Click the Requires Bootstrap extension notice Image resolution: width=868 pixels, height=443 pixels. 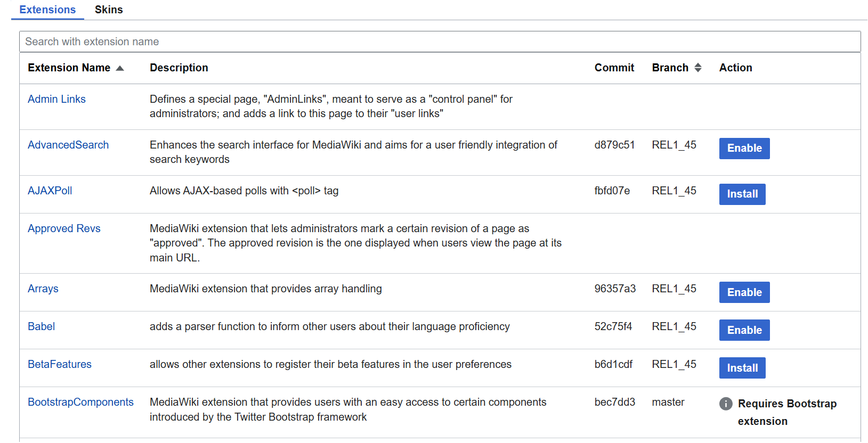[x=787, y=412]
